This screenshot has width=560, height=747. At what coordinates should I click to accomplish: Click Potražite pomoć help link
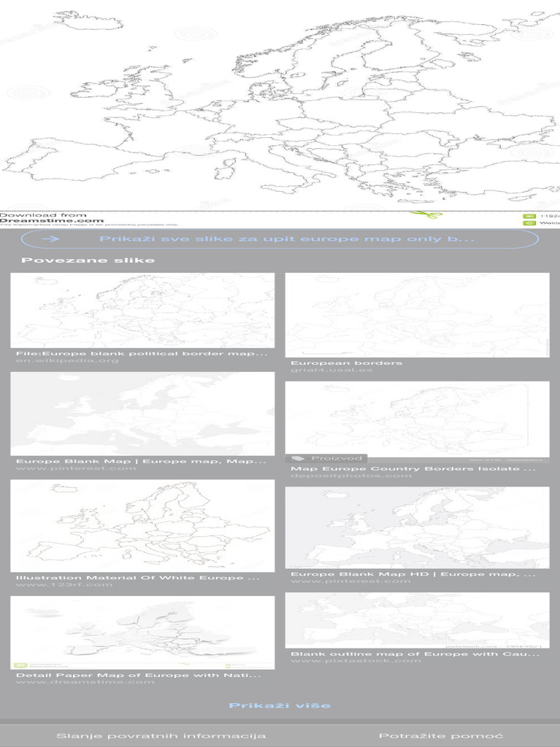click(x=441, y=736)
